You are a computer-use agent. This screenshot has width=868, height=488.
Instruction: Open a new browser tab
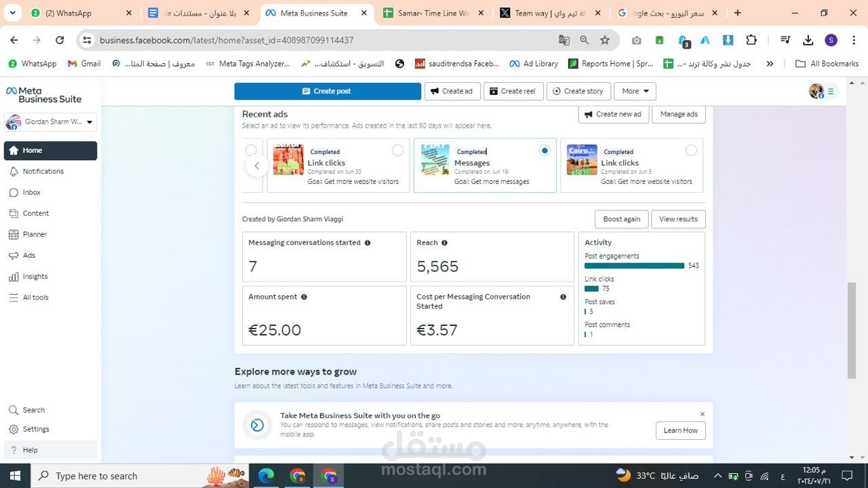[x=738, y=13]
